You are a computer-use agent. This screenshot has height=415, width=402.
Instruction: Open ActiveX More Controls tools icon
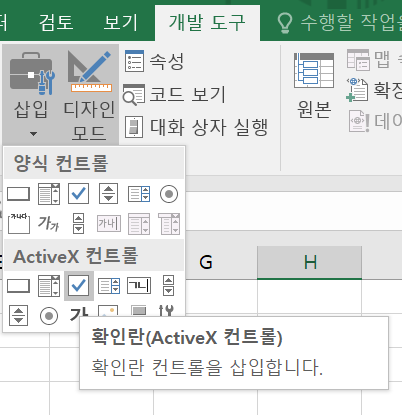(x=166, y=311)
